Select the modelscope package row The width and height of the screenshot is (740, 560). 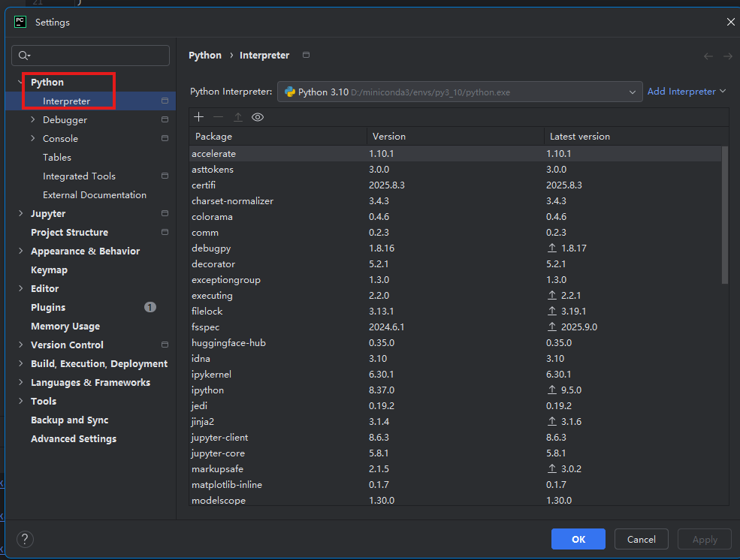455,500
